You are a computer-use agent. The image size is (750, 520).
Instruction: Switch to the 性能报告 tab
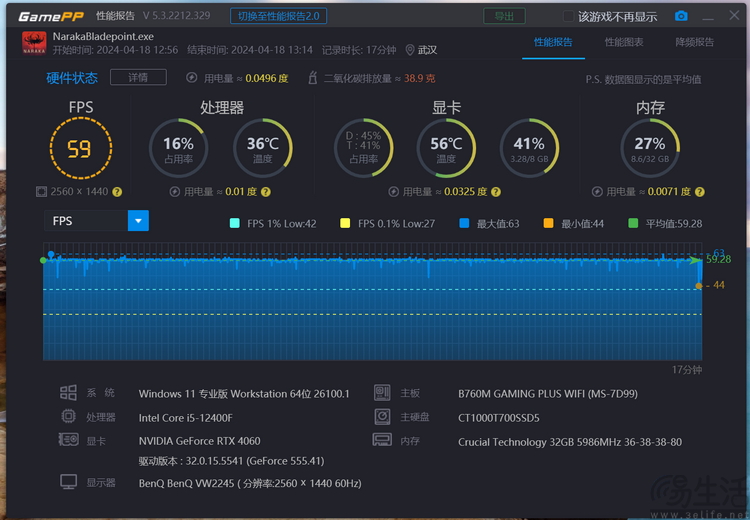tap(553, 42)
